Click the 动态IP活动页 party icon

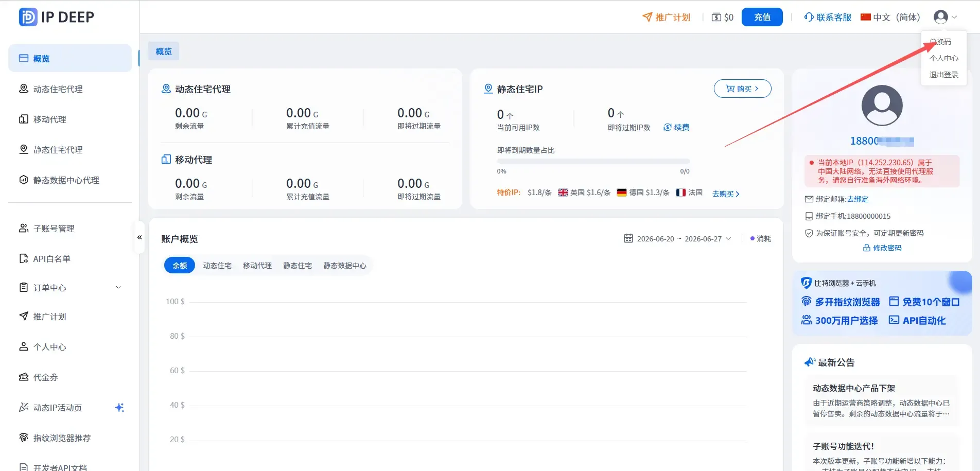click(24, 407)
